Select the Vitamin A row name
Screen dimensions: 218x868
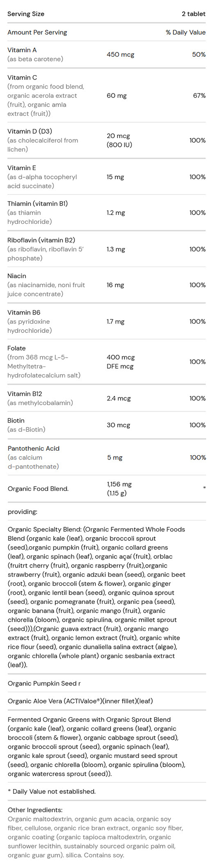pos(22,50)
